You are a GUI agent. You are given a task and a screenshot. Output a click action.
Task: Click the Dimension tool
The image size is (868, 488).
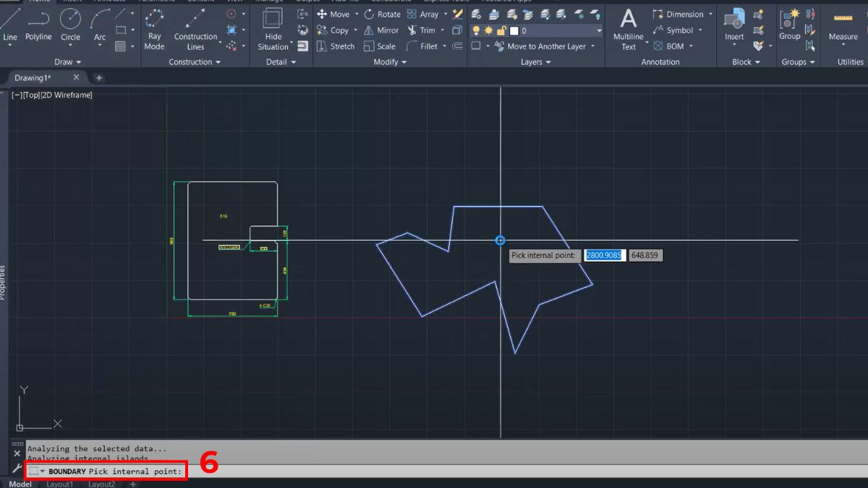(678, 14)
